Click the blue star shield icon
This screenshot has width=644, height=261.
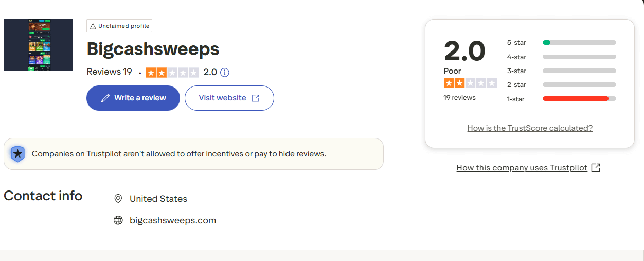(x=17, y=153)
